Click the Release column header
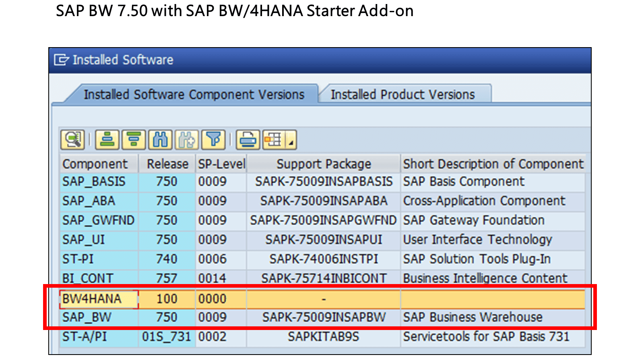 (167, 164)
